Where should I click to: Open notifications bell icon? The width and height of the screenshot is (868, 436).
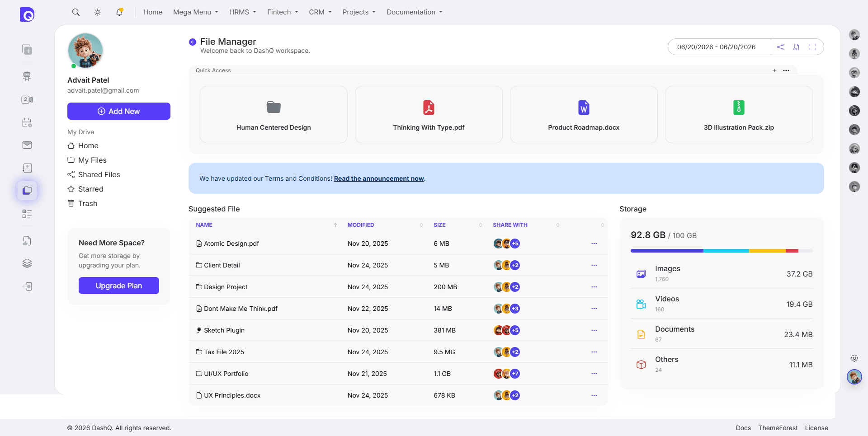119,12
